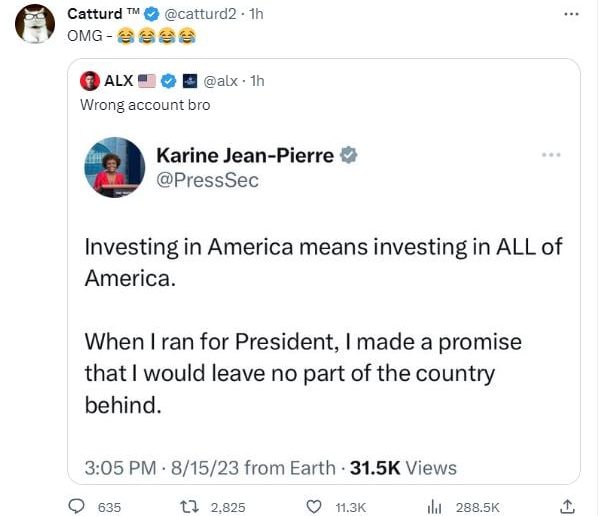Viewport: 603px width, 516px height.
Task: Click the Karine Jean-Pierre display name
Action: coord(245,155)
